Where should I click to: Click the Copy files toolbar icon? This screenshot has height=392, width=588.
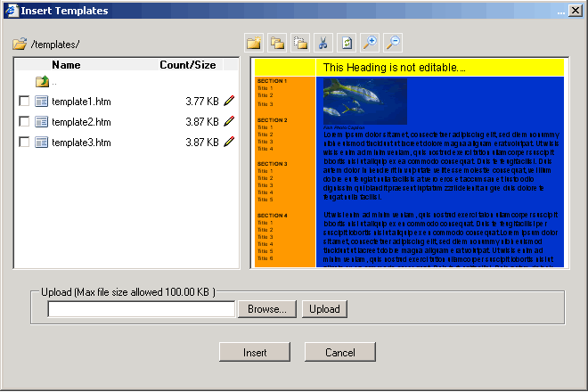(277, 43)
